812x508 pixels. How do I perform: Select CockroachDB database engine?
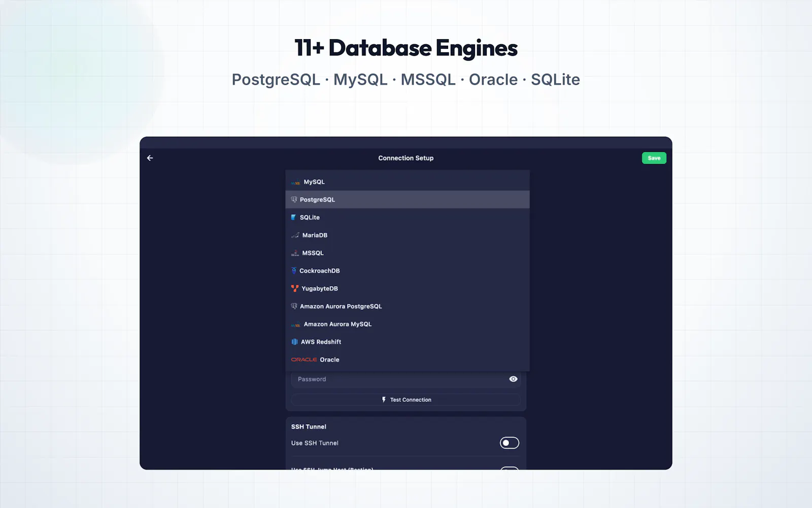pyautogui.click(x=407, y=271)
